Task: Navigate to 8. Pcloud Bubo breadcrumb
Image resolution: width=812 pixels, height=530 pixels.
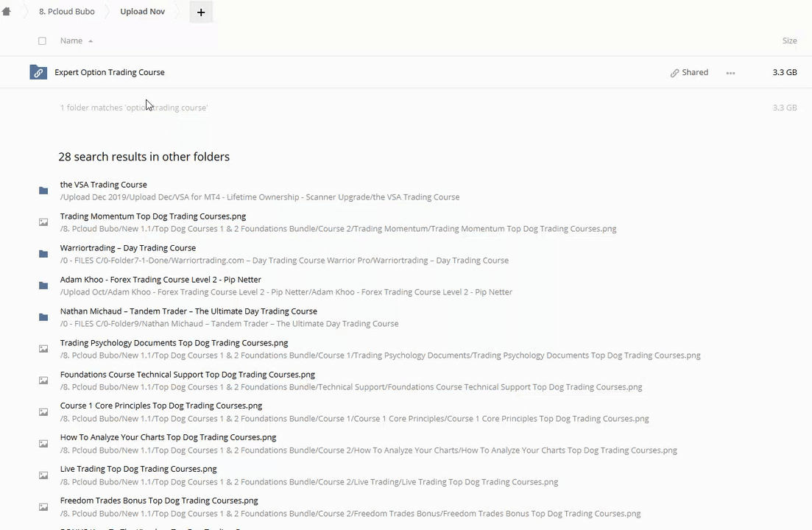Action: [x=66, y=12]
